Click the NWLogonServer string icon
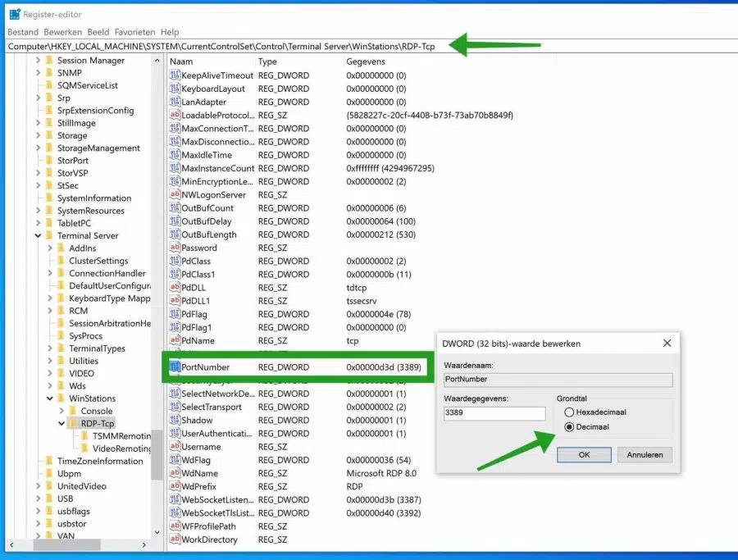 click(175, 194)
